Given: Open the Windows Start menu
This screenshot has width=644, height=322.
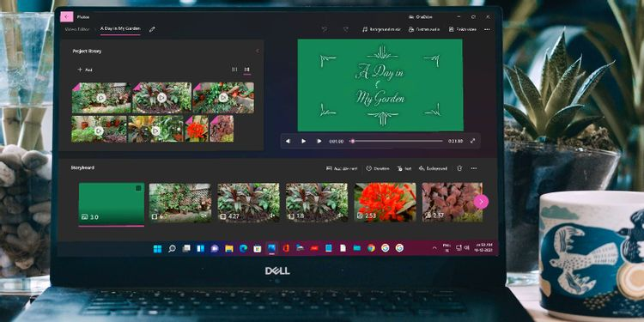Looking at the screenshot, I should pyautogui.click(x=157, y=248).
